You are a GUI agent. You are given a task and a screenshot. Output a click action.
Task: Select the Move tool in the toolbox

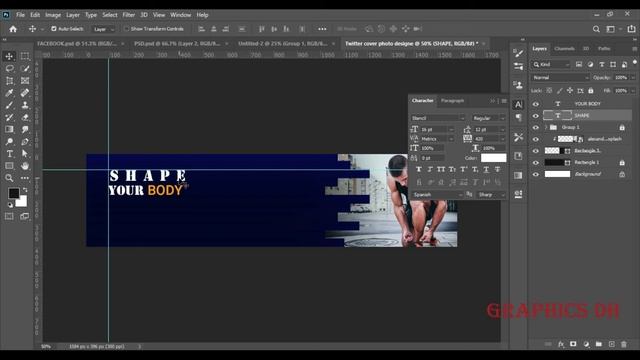pyautogui.click(x=9, y=56)
